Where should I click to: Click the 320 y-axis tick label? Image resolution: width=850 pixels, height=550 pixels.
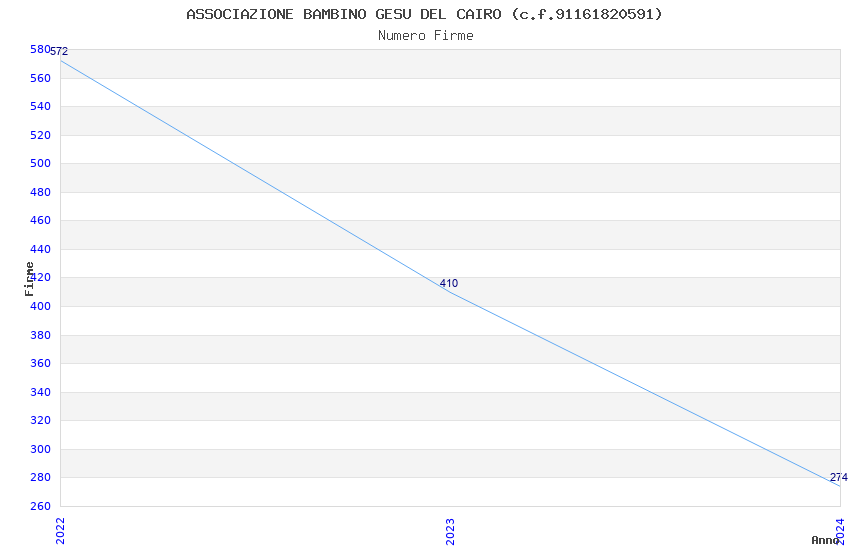tap(40, 420)
